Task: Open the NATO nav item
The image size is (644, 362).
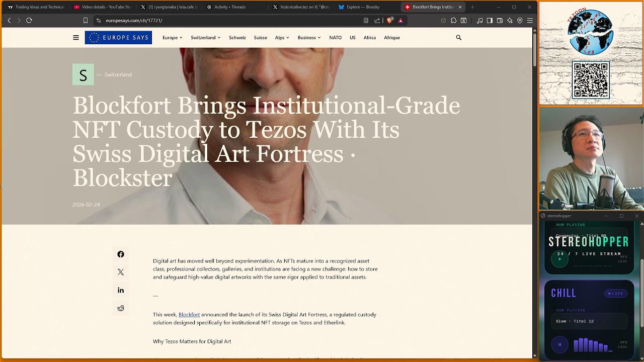Action: [335, 38]
